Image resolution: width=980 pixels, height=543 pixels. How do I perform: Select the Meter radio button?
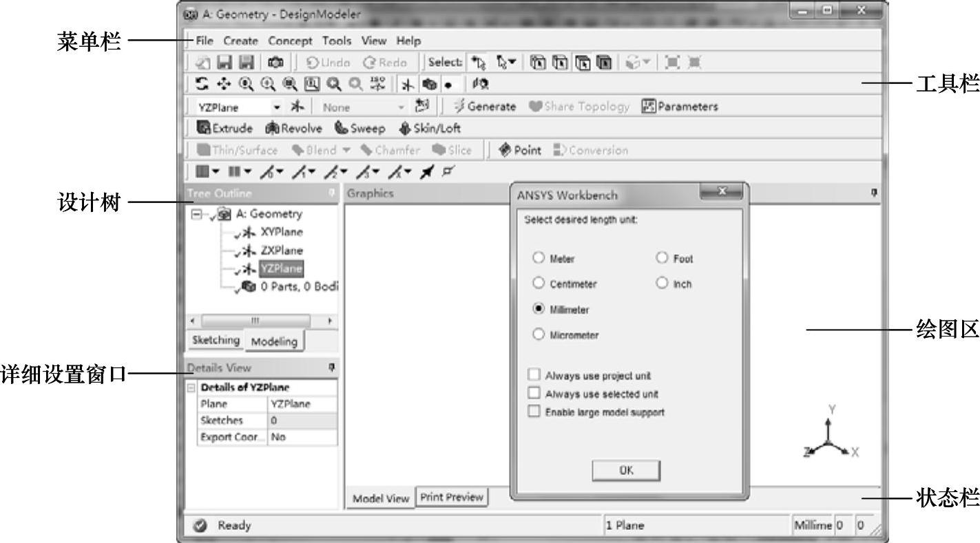click(x=539, y=258)
